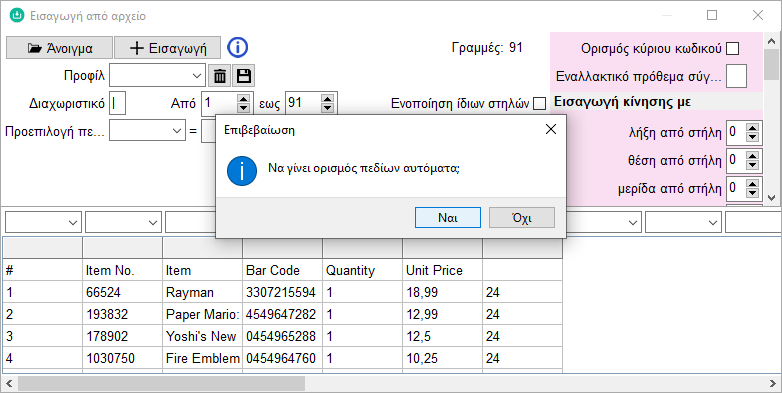The image size is (782, 393).
Task: Click Όχι in the confirmation dialog
Action: click(522, 218)
